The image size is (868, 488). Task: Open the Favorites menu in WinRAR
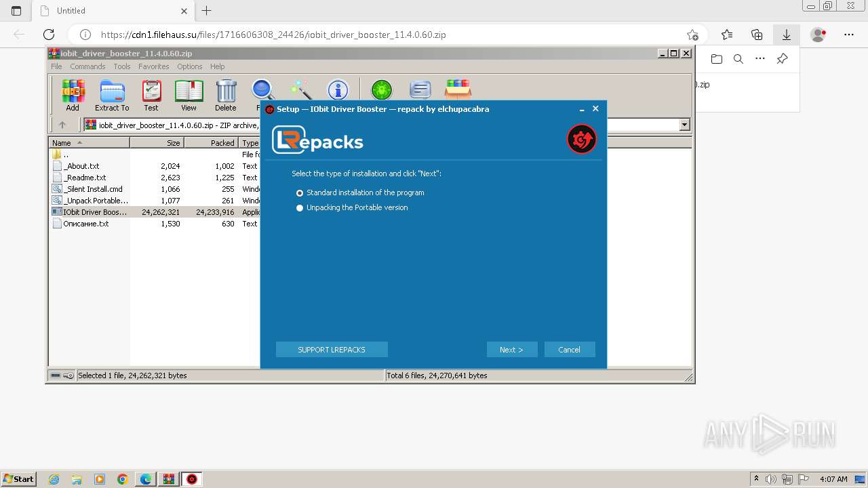[x=154, y=66]
